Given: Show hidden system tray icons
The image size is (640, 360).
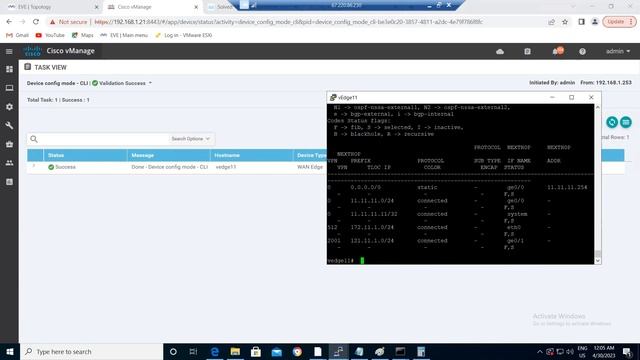Looking at the screenshot, I should 540,351.
